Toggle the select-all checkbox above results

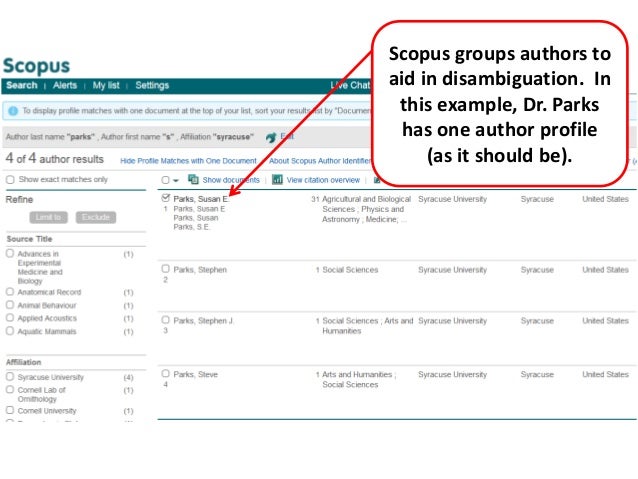click(x=165, y=180)
